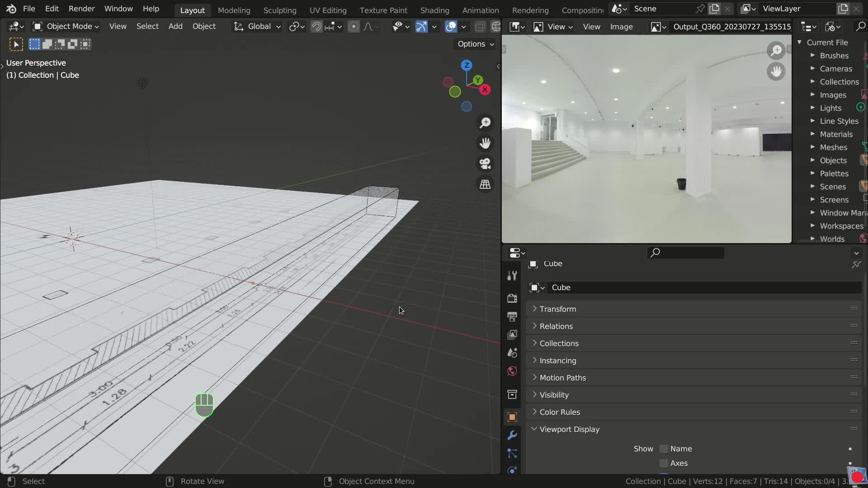Toggle X-ray mode in viewport header
The height and width of the screenshot is (488, 868).
click(x=480, y=27)
